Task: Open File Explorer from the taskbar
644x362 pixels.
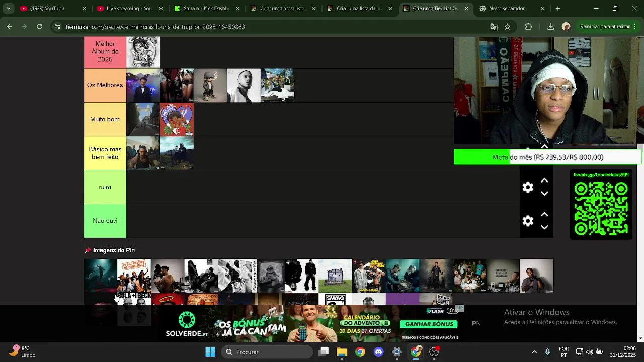Action: [x=342, y=352]
